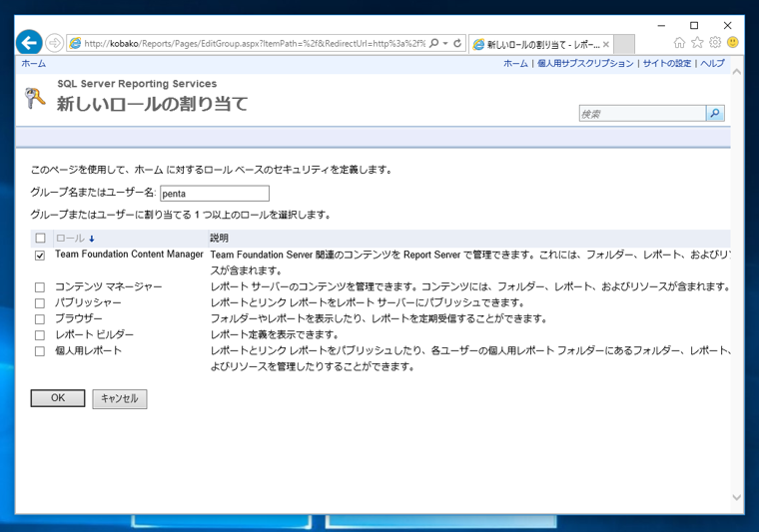Check the パブリッシャー role checkbox
The height and width of the screenshot is (532, 759).
click(40, 303)
